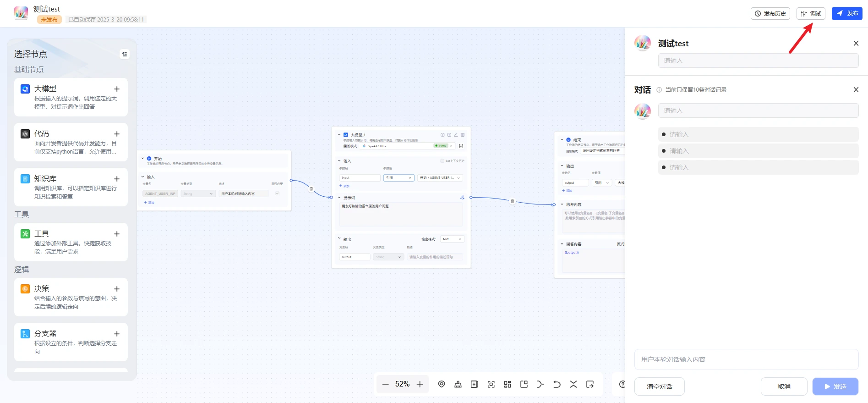Collapse the 提示词 section in 大模型 node
This screenshot has width=868, height=403.
click(x=339, y=198)
